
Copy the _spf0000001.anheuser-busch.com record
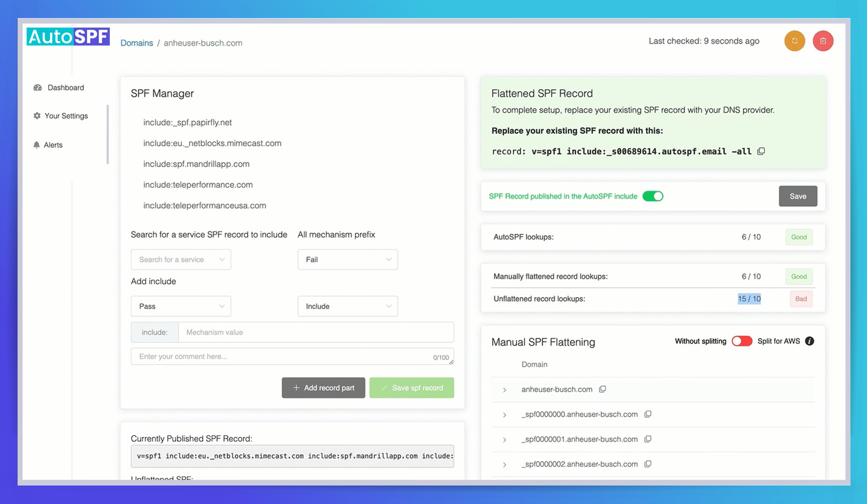pos(647,439)
